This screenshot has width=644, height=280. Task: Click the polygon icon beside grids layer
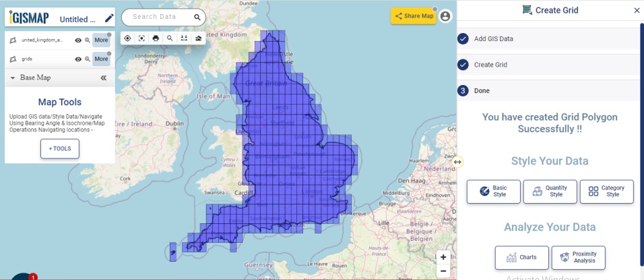tap(13, 59)
